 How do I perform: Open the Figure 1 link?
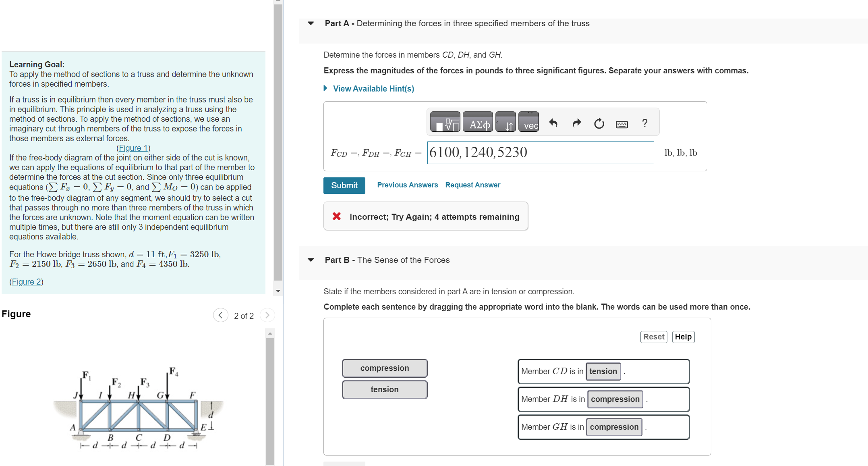coord(133,148)
